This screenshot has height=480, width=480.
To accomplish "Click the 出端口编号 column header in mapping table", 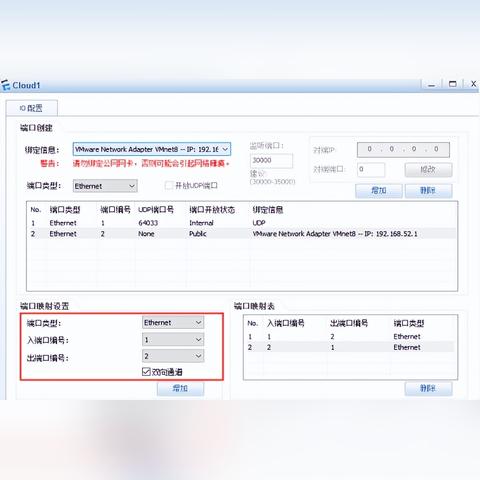I will coord(349,323).
